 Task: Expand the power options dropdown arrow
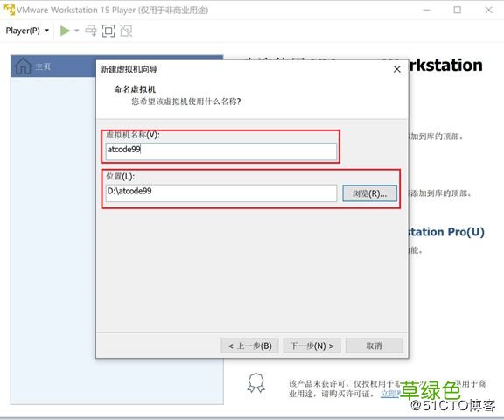(x=76, y=31)
